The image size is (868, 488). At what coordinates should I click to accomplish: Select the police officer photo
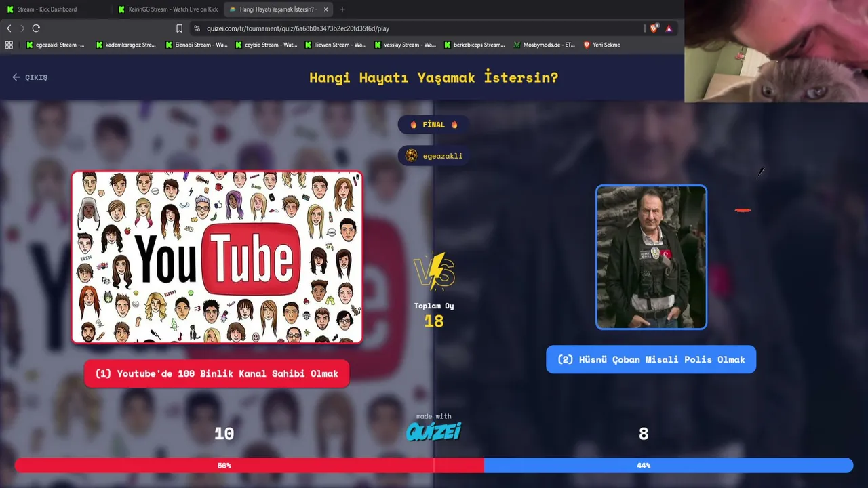(651, 257)
